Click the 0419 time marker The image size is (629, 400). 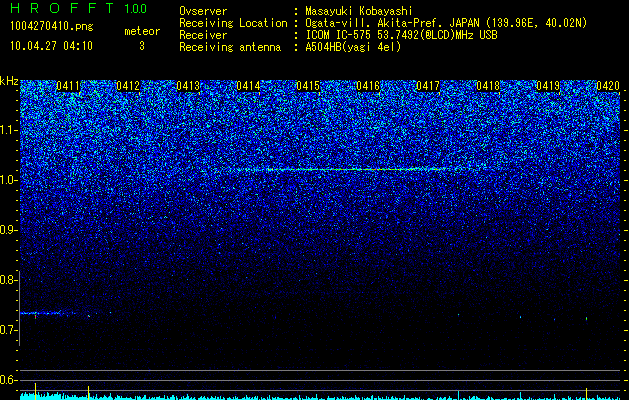(548, 86)
